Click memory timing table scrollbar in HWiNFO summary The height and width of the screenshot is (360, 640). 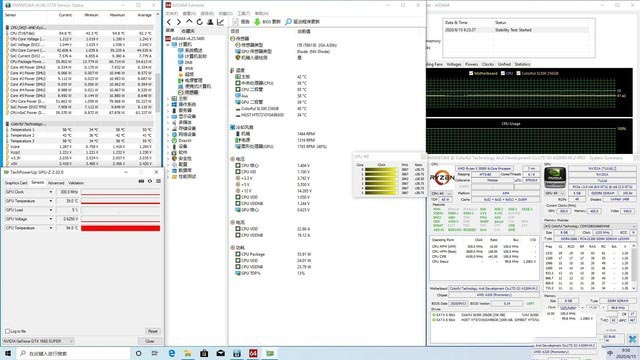pos(634,267)
